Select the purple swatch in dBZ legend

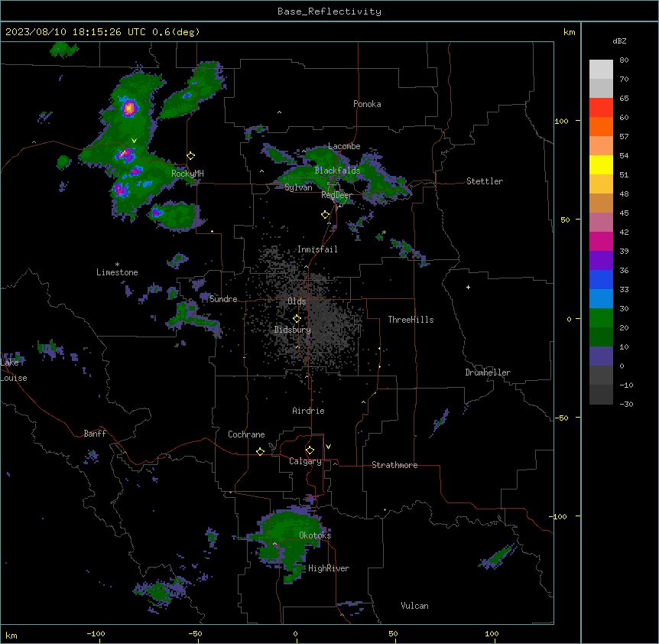601,260
